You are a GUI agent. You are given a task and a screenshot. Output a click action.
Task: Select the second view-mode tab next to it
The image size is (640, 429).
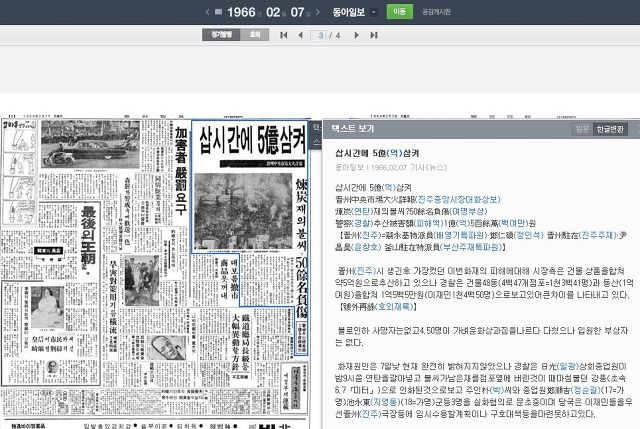pos(255,35)
